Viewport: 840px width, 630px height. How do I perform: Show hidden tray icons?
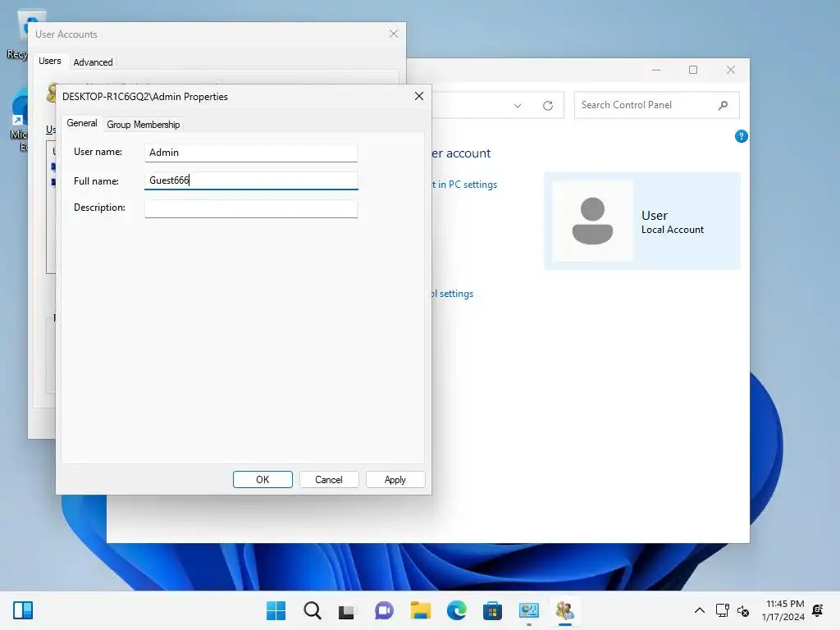pos(700,610)
